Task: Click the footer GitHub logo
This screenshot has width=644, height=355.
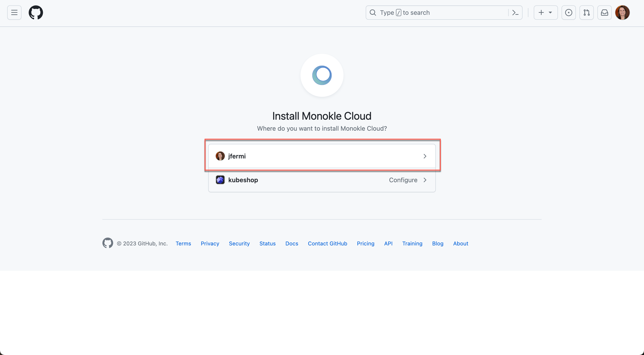Action: point(108,243)
